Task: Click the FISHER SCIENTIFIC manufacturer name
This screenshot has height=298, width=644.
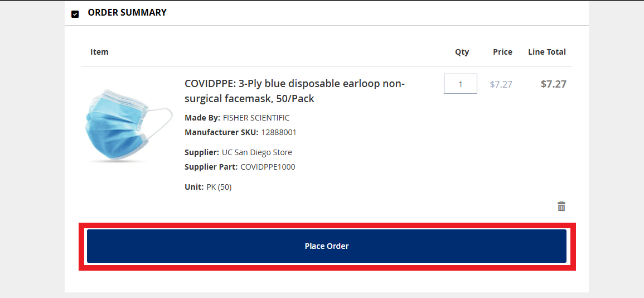Action: [256, 118]
